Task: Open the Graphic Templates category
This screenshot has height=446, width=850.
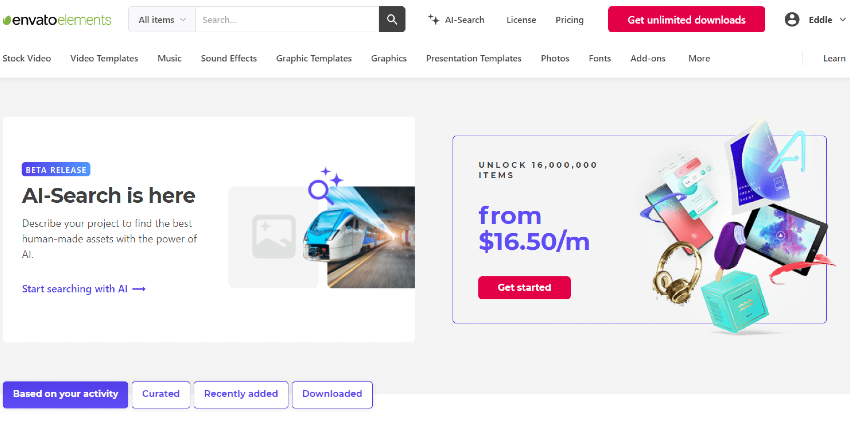Action: 314,58
